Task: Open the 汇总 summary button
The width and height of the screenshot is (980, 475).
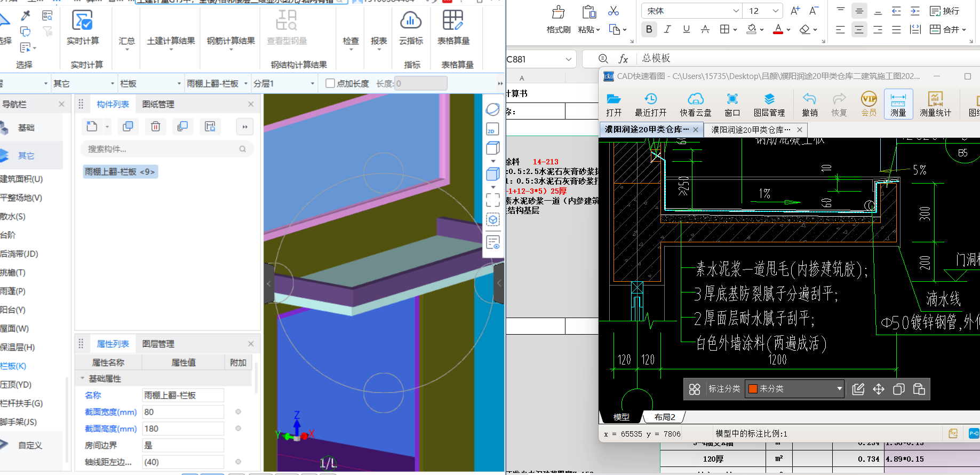Action: 127,41
